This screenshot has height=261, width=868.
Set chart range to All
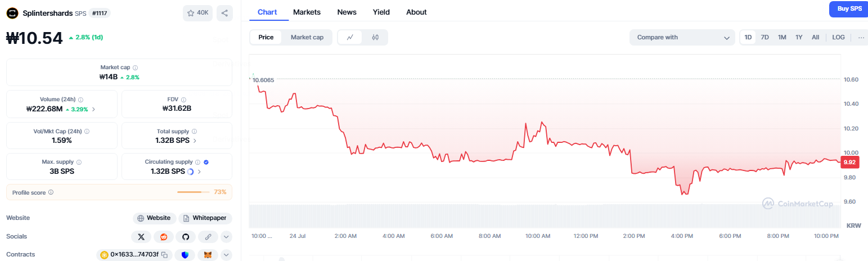[x=816, y=38]
